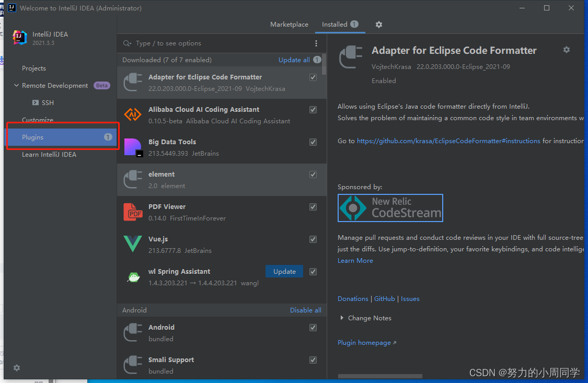Click the SSH terminal icon in the sidebar
Viewport: 588px width, 383px height.
tap(35, 103)
